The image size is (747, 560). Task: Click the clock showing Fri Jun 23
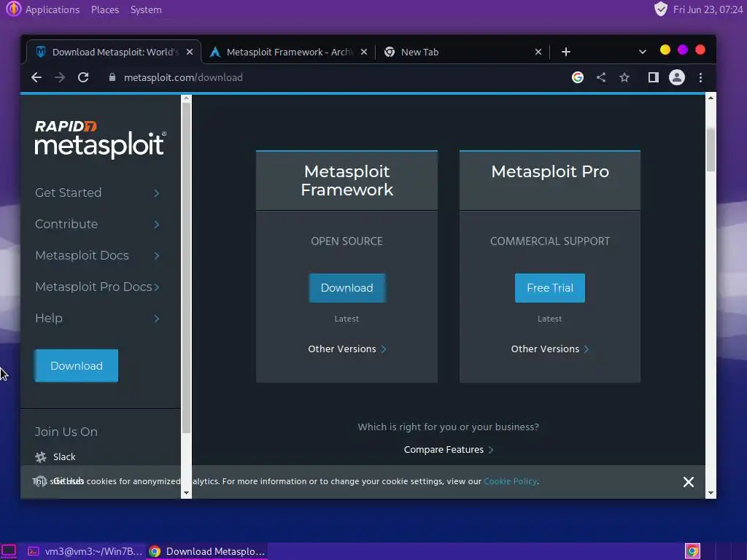(x=708, y=9)
